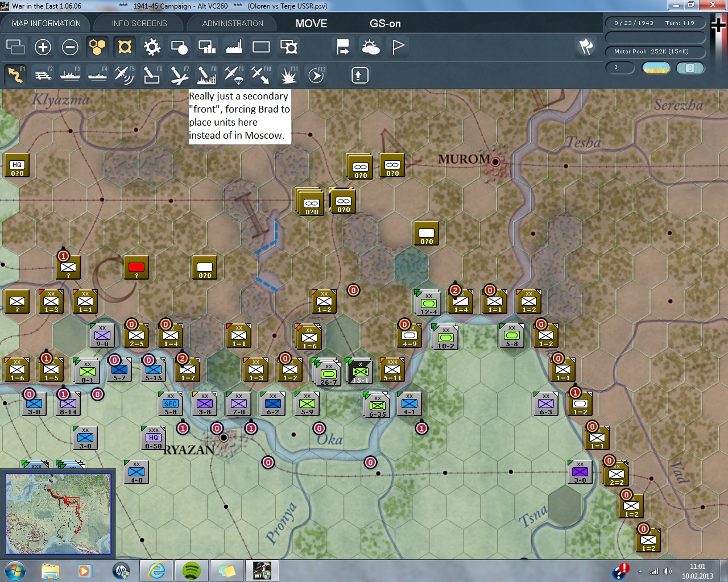Toggle the counter-with-gear display icon
This screenshot has width=728, height=582.
click(x=288, y=47)
